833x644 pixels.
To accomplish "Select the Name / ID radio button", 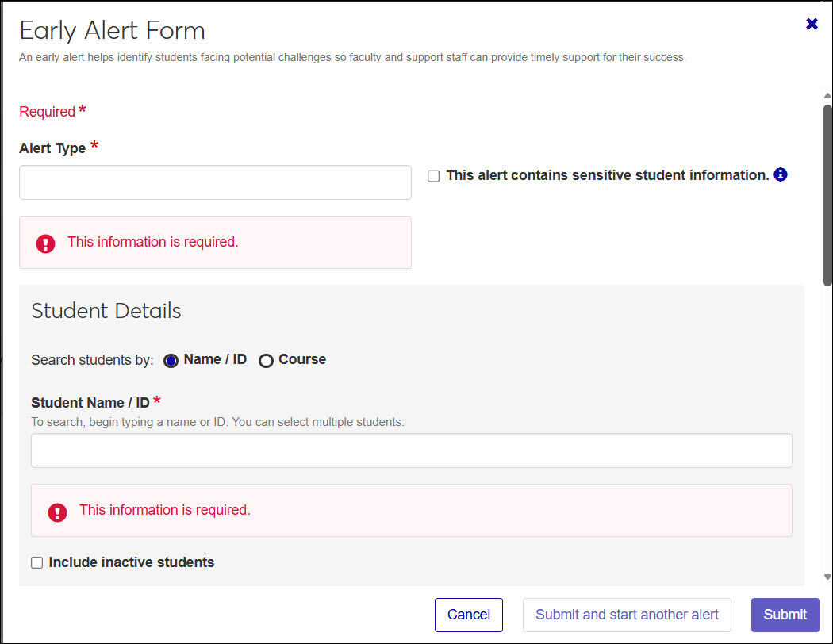I will 171,361.
